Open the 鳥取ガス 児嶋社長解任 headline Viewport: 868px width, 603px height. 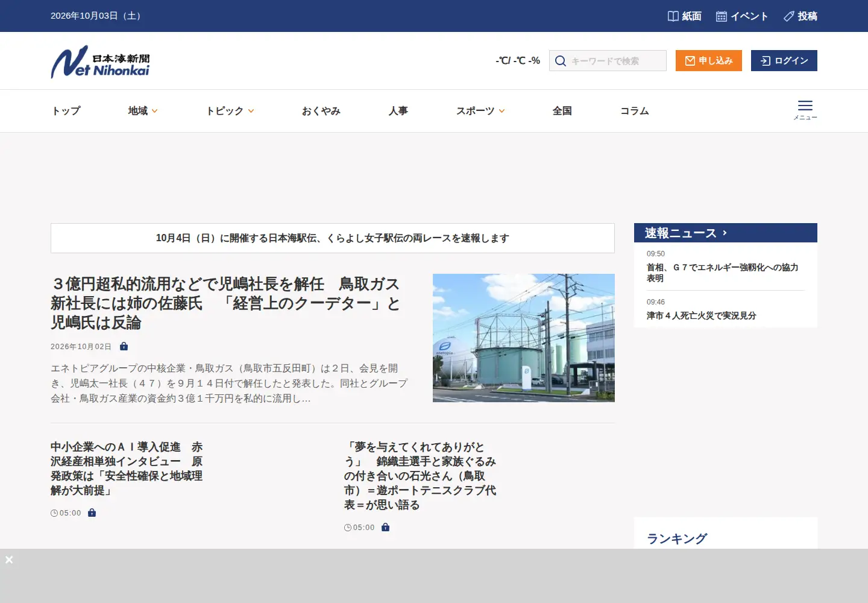coord(225,303)
